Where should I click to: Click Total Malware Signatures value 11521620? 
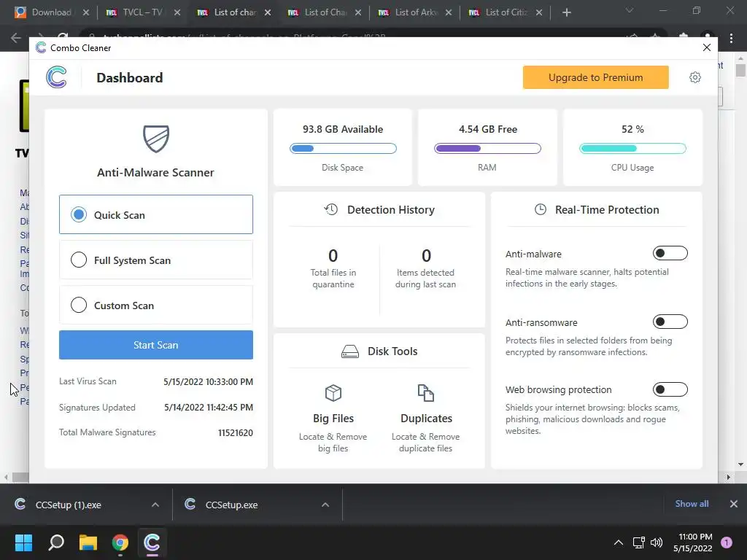click(236, 433)
